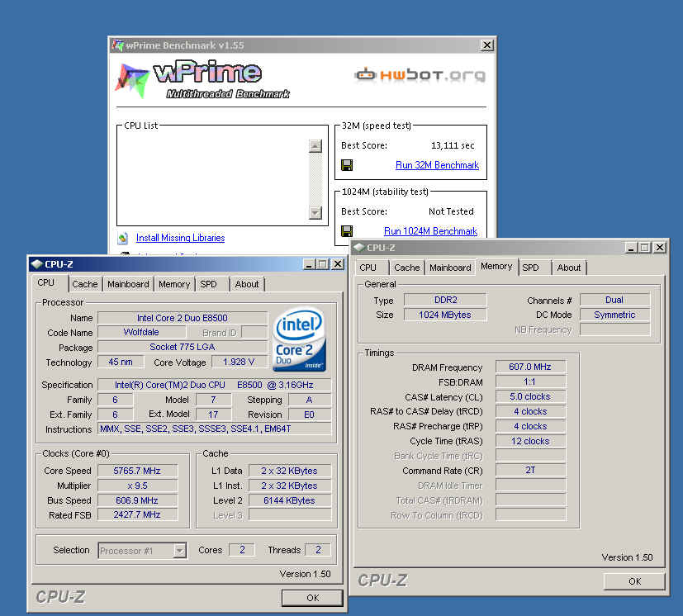Open About tab in right CPU-Z window
Viewport: 683px width, 616px height.
click(x=569, y=268)
